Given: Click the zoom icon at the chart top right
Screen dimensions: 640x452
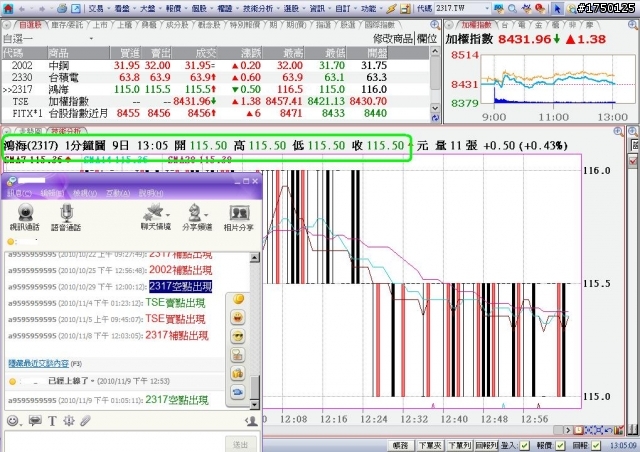Looking at the screenshot, I should pos(618,131).
